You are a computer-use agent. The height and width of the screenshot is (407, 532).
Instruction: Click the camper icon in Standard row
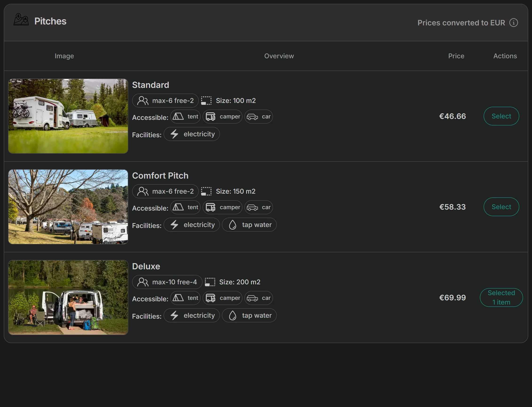tap(211, 117)
